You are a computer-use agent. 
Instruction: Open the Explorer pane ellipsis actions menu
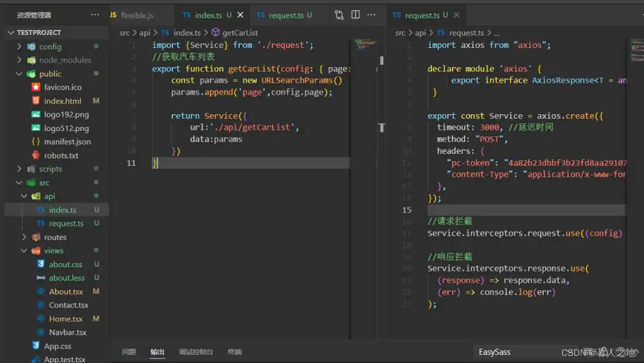point(95,15)
